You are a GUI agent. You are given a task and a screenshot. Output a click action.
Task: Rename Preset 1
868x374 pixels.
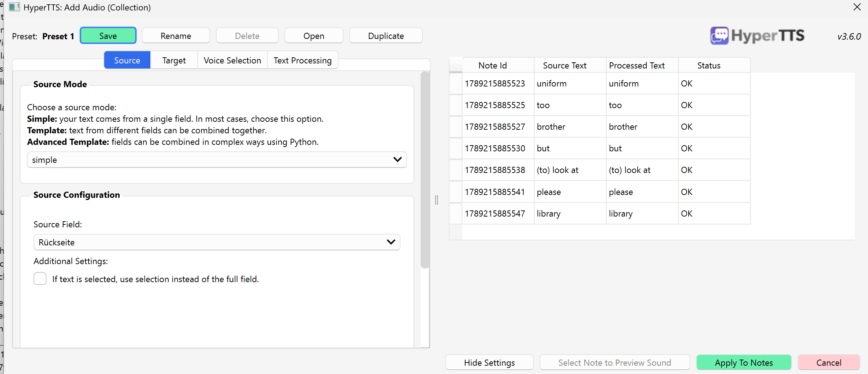(176, 36)
